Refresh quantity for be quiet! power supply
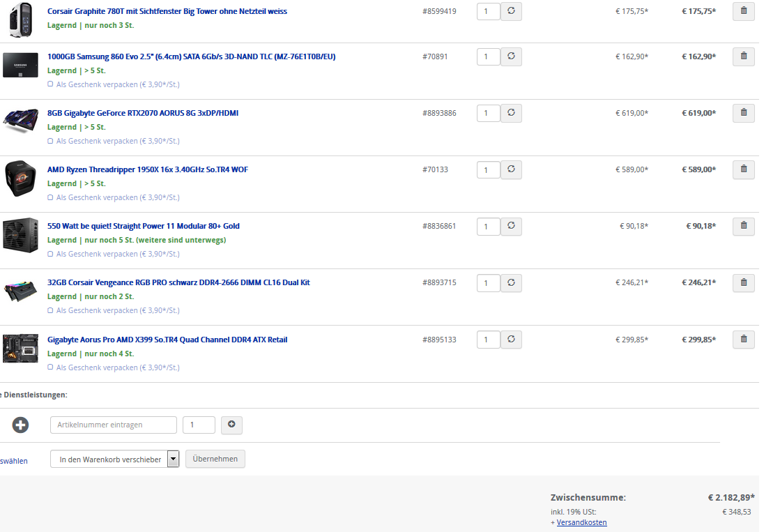Screen dimensions: 764x532 tap(511, 226)
